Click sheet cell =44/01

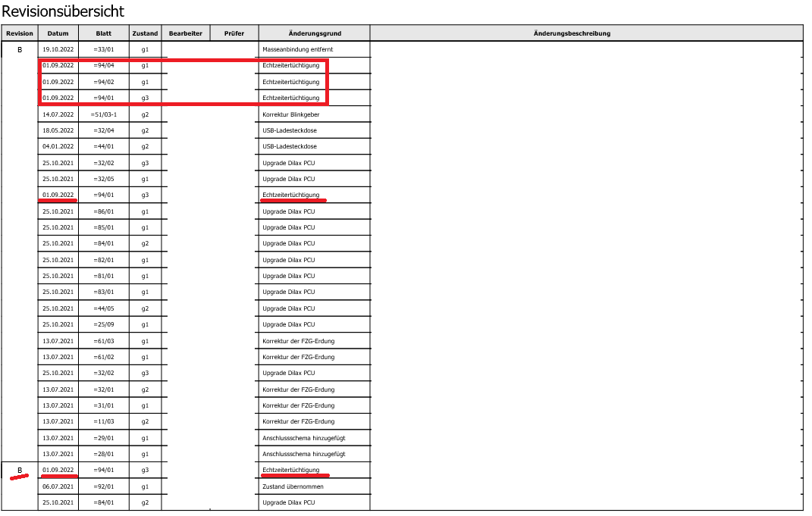tap(104, 146)
